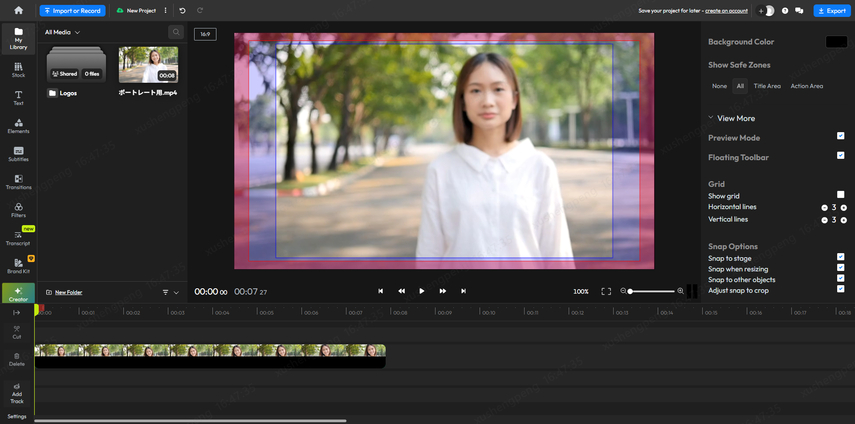Increase vertical lines count

pos(844,220)
